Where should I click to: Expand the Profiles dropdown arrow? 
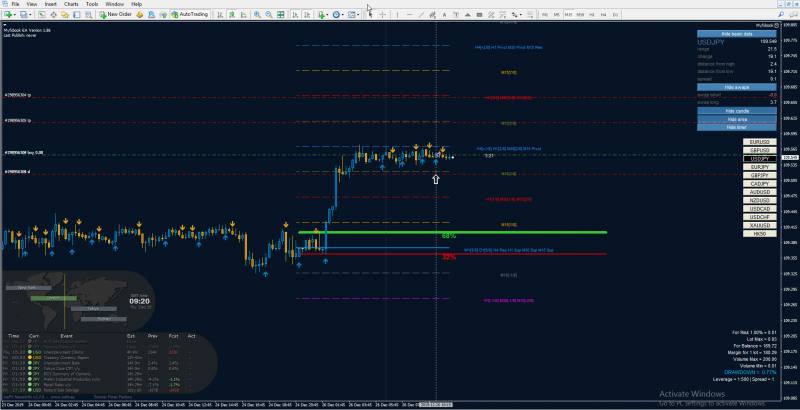pos(30,15)
